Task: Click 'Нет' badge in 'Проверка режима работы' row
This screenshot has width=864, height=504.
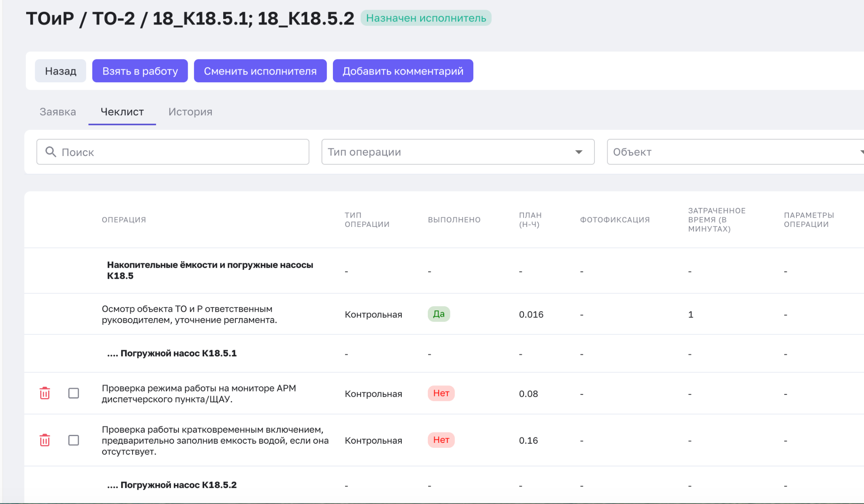Action: (441, 393)
